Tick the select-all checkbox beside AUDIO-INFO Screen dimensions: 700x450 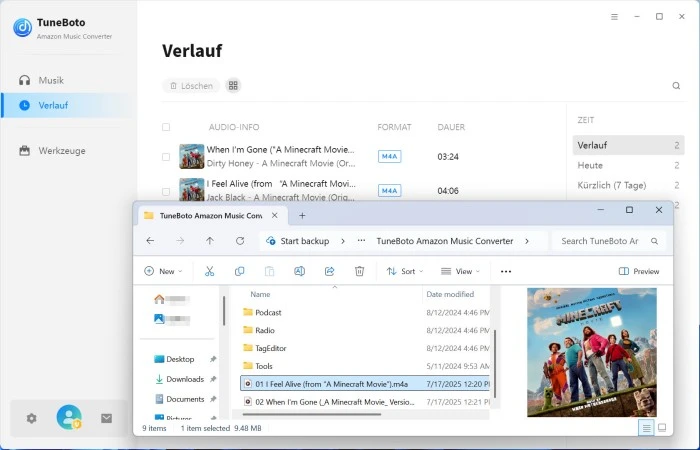tap(166, 127)
